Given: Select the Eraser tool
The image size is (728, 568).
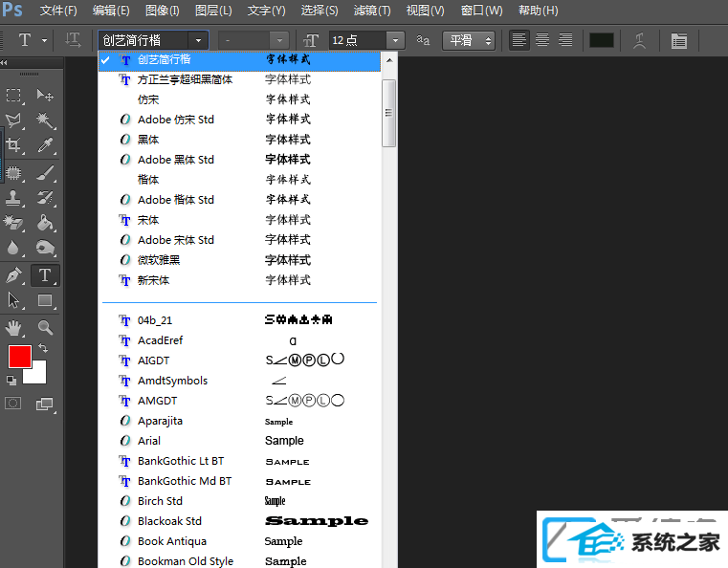Looking at the screenshot, I should [14, 223].
